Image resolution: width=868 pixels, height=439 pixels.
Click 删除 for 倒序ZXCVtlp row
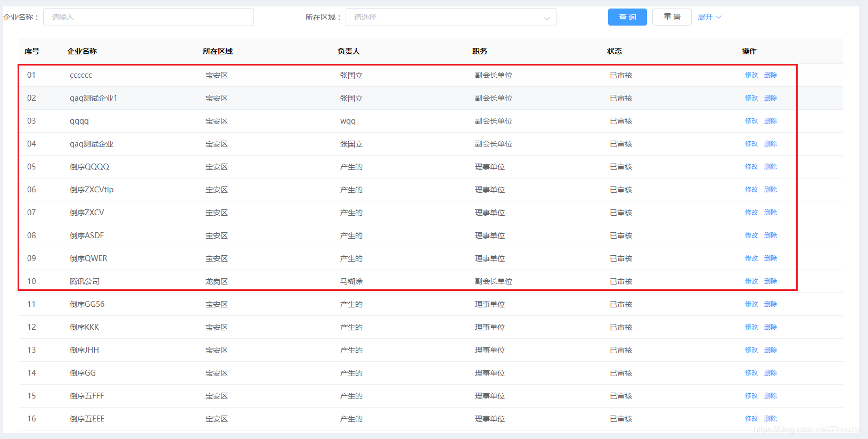pyautogui.click(x=771, y=190)
